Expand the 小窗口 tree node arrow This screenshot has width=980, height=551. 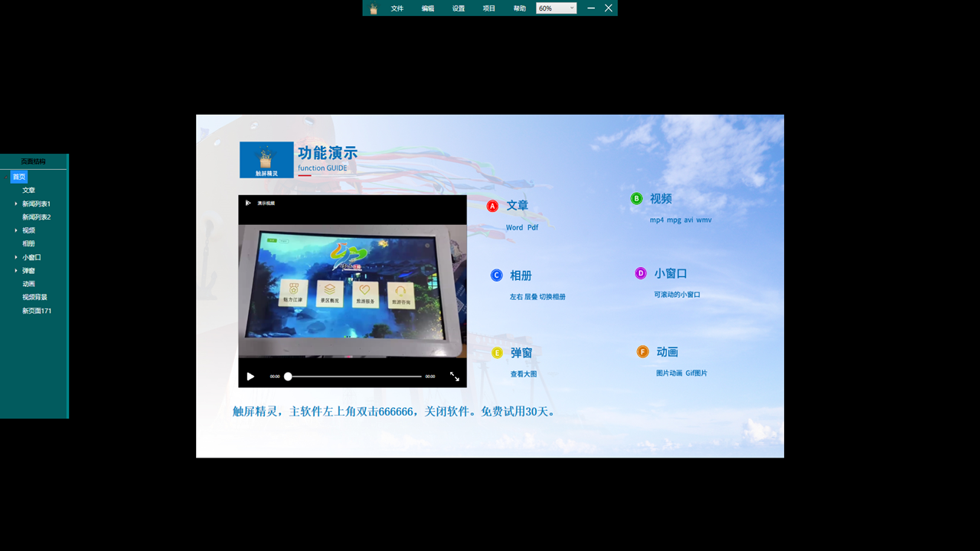coord(16,257)
